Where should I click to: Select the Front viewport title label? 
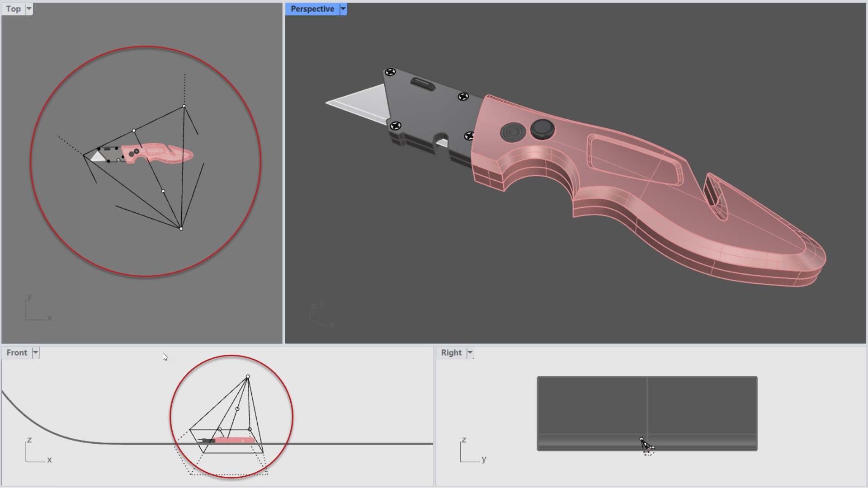click(17, 353)
